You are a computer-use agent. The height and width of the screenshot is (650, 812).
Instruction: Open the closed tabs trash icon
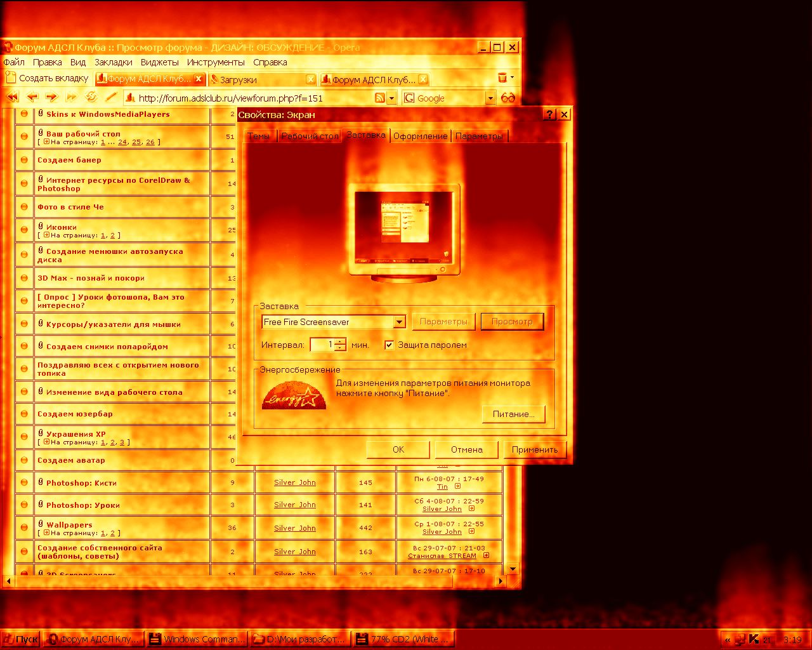coord(502,78)
